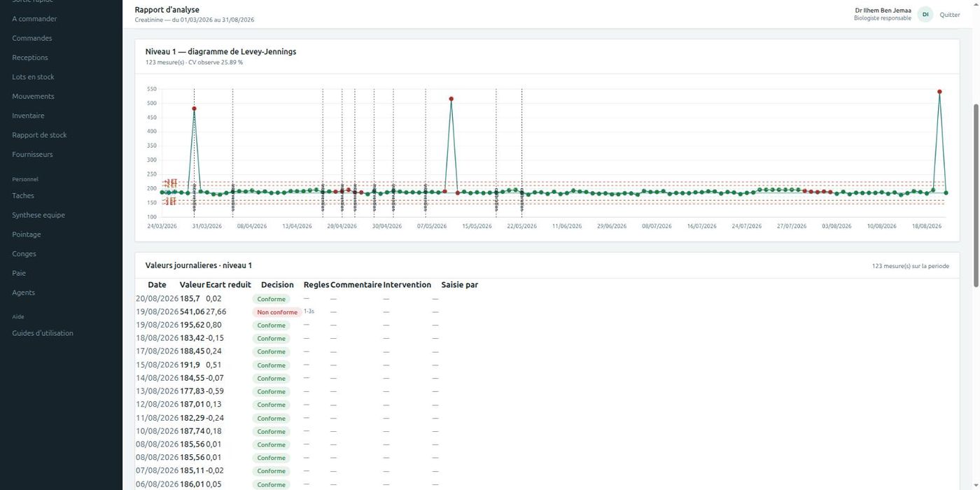Viewport: 980px width, 490px height.
Task: Click the Saisie par column header
Action: click(x=460, y=285)
